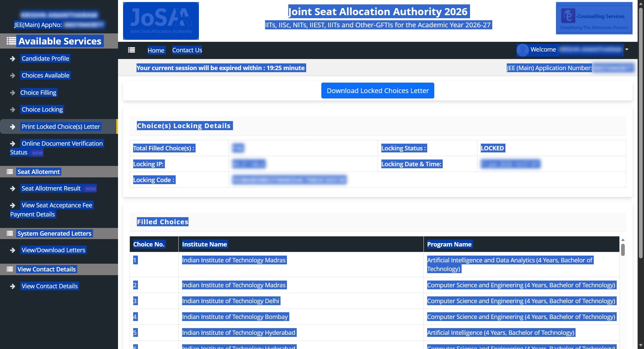Click the arrow icon beside Candidate Profile
Image resolution: width=644 pixels, height=349 pixels.
[13, 59]
